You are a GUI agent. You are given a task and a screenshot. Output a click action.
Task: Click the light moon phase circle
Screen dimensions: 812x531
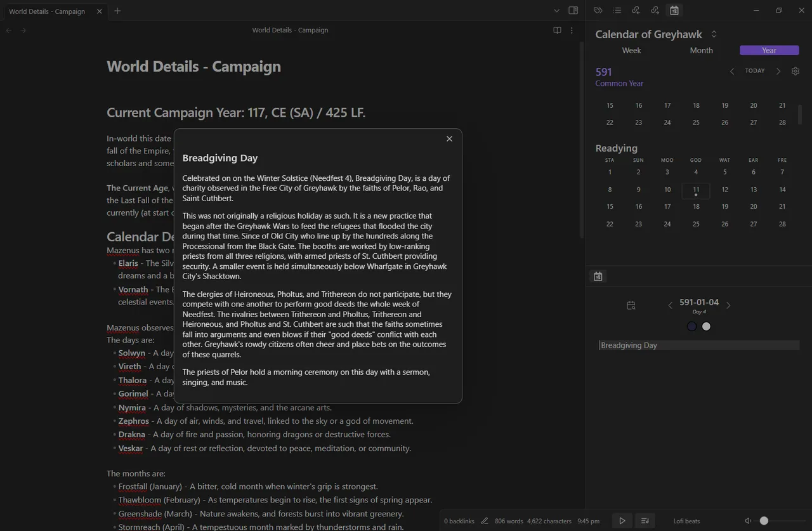[706, 326]
